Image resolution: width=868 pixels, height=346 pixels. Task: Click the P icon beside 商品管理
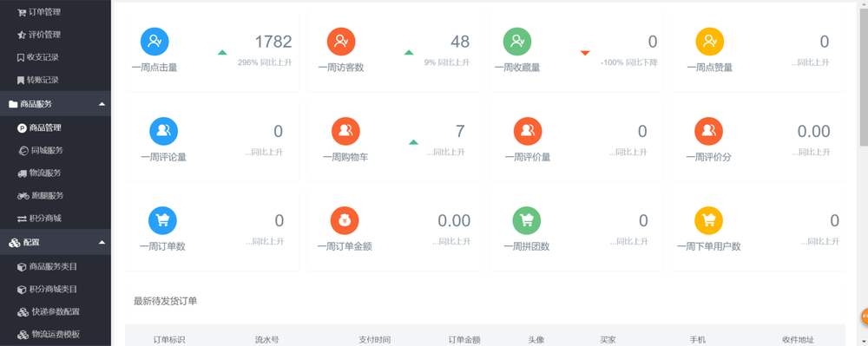[22, 128]
